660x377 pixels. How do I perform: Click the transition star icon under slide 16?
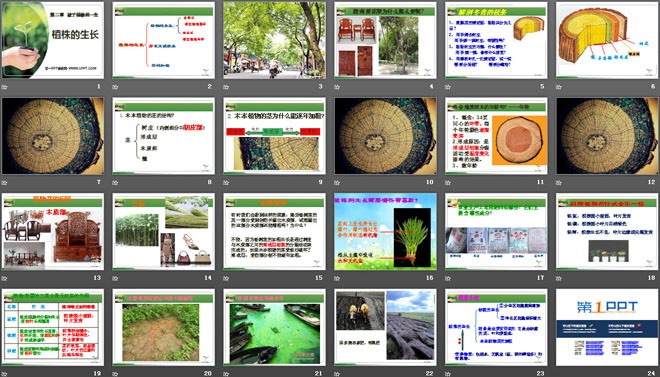tap(337, 278)
